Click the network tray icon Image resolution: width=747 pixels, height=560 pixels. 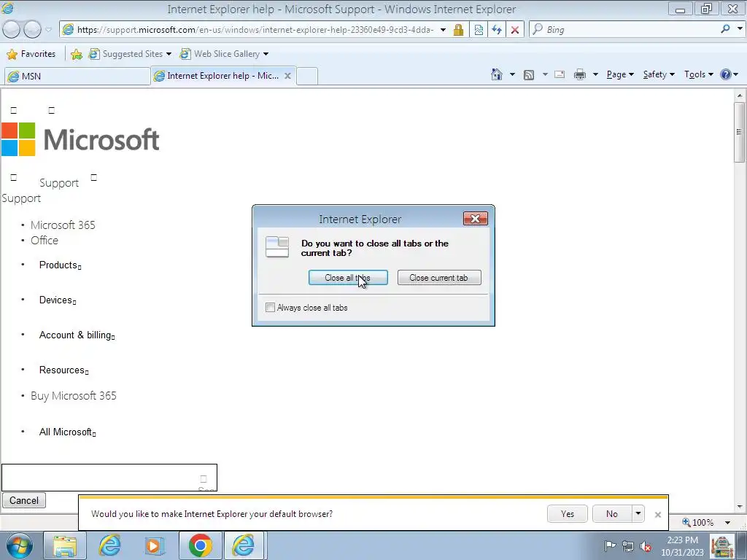coord(628,545)
